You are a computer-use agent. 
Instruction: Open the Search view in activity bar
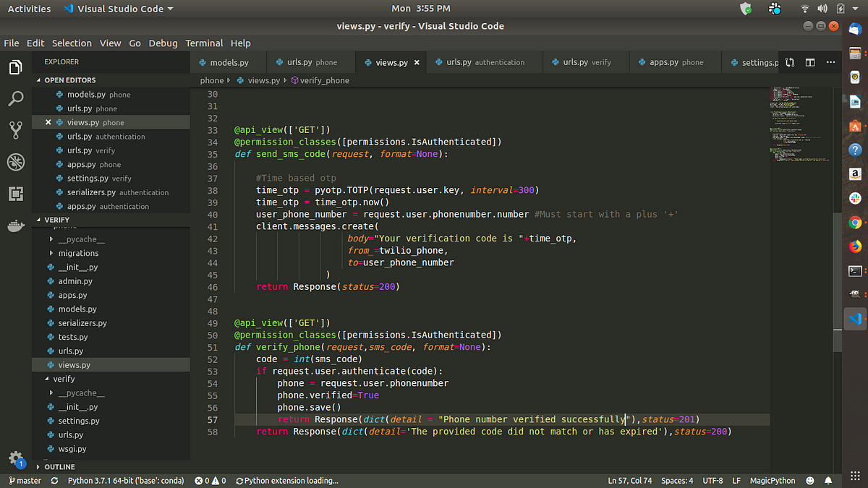coord(16,98)
